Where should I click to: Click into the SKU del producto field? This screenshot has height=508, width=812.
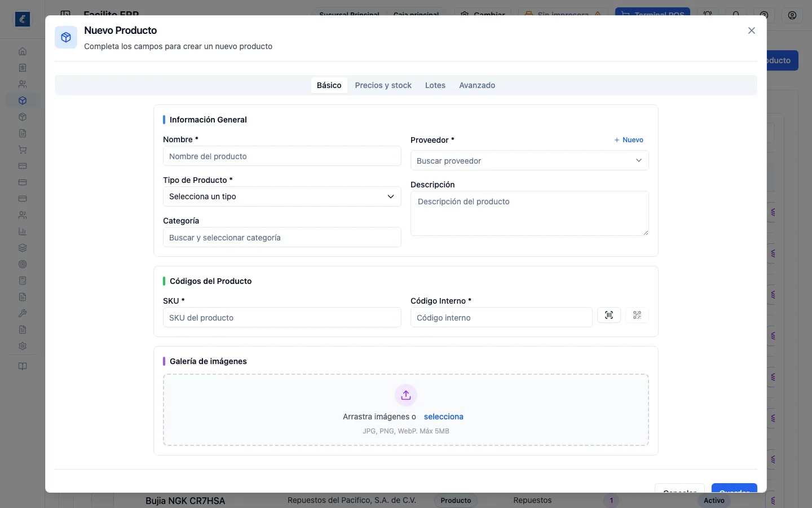[282, 317]
